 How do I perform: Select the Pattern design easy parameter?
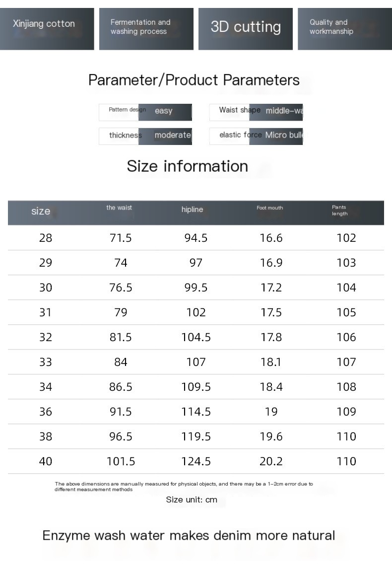click(145, 112)
